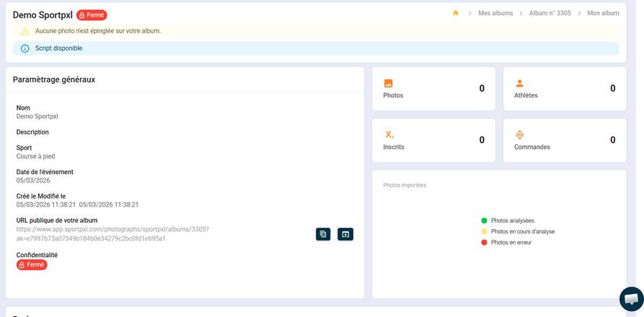Click the Fermé badge under Confidentialité

(x=32, y=265)
